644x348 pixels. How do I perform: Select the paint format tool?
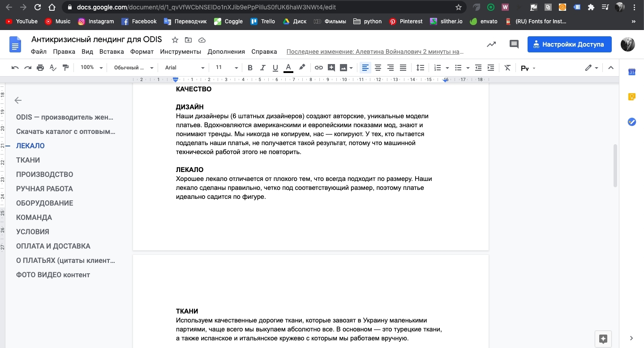66,68
